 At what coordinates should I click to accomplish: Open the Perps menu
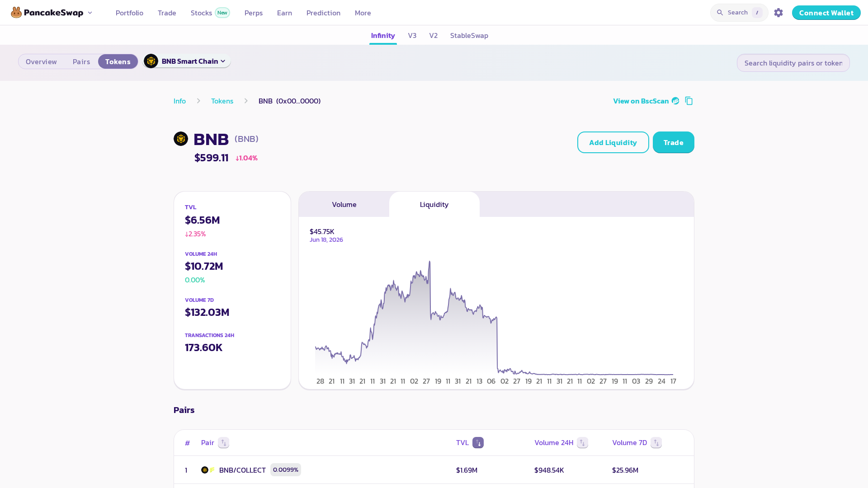point(254,13)
